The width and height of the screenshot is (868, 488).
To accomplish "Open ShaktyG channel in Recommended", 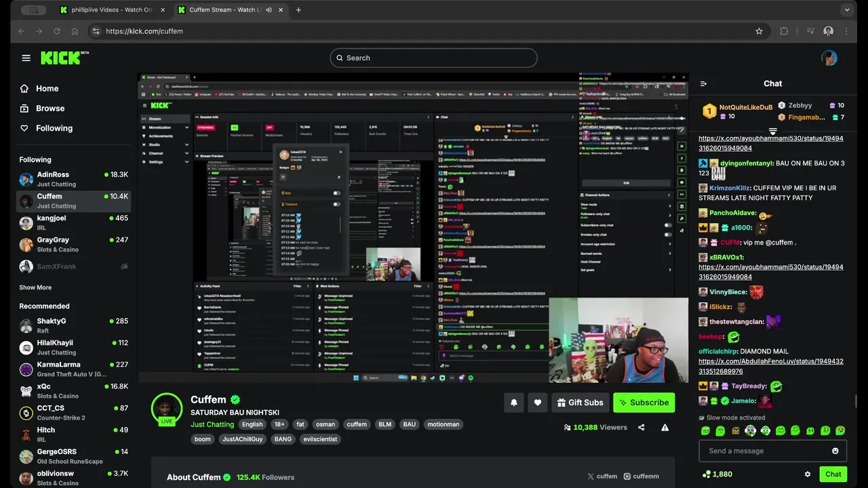I will [73, 325].
